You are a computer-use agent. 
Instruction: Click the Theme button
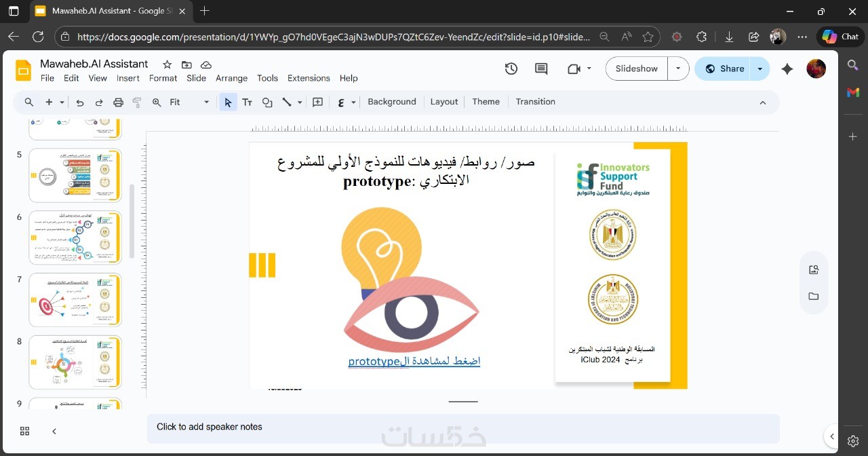486,102
